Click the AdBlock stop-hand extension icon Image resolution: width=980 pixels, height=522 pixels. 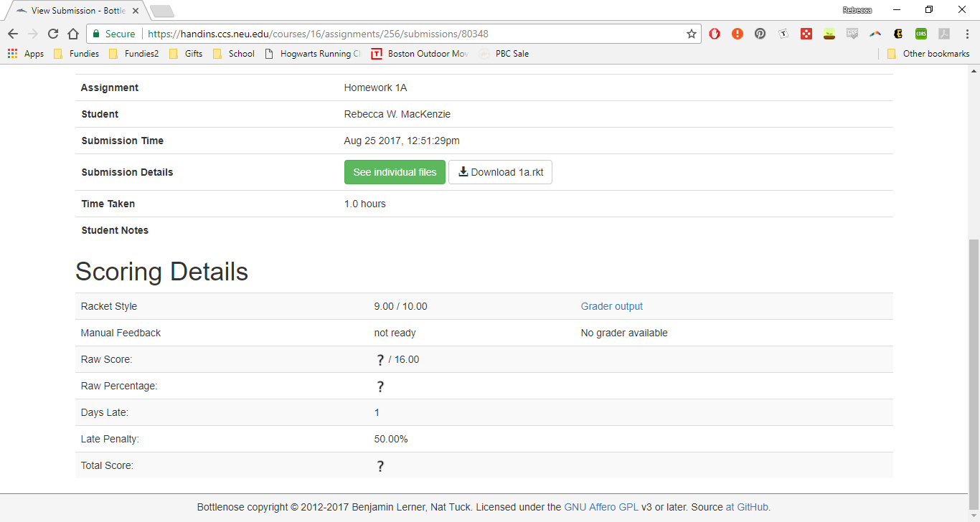tap(715, 34)
